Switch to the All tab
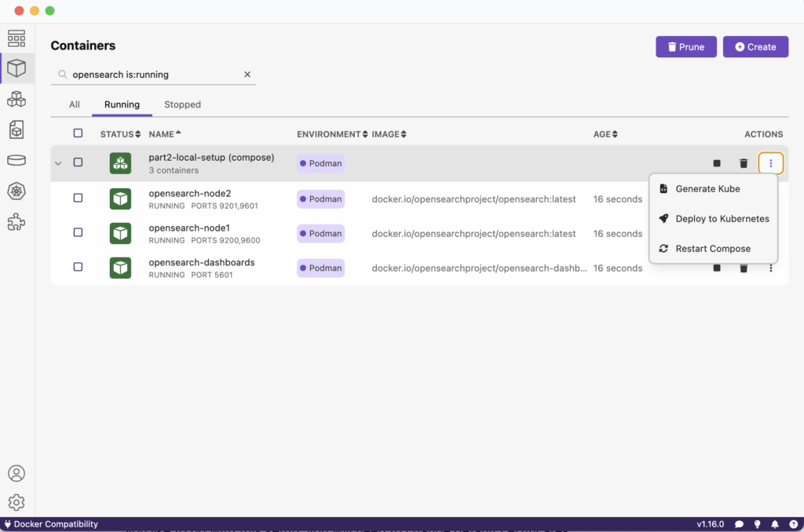 click(x=75, y=104)
